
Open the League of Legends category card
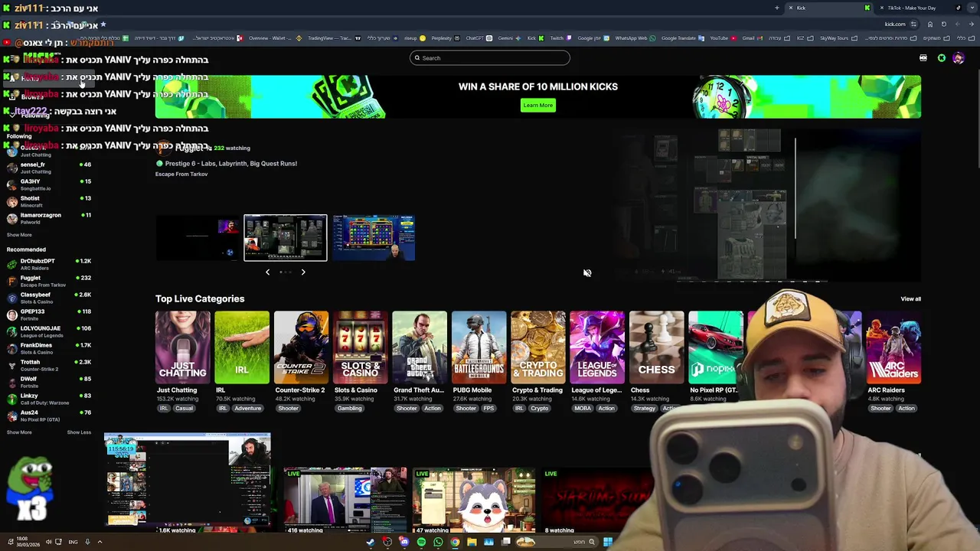[x=597, y=347]
